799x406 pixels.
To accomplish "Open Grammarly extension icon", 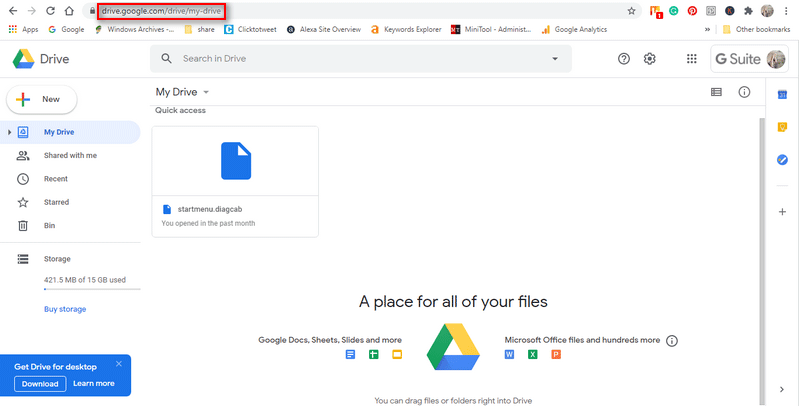I will (x=674, y=11).
